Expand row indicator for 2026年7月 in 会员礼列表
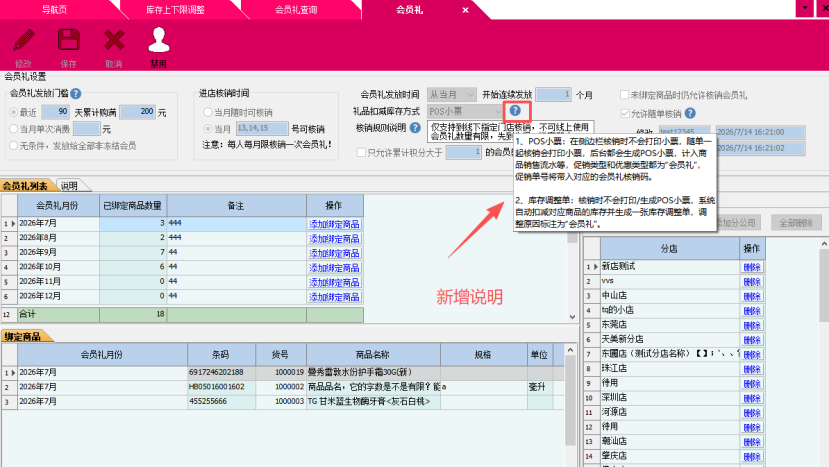Image resolution: width=829 pixels, height=467 pixels. pyautogui.click(x=13, y=224)
